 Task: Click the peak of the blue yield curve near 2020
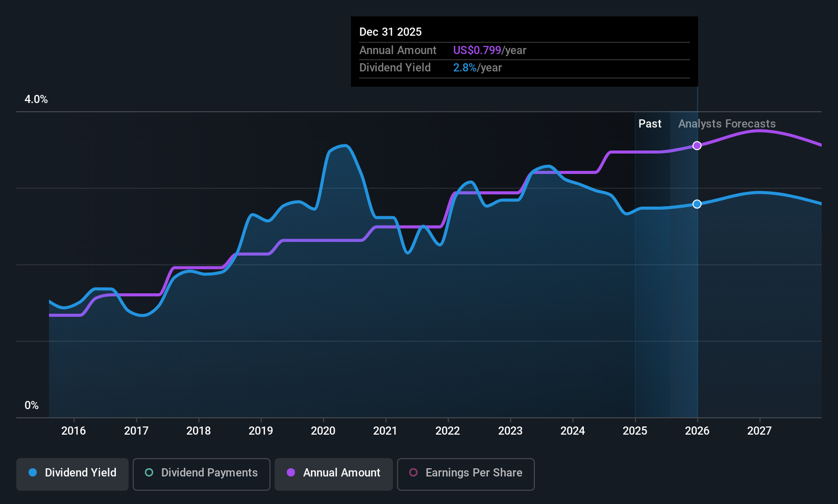(x=341, y=146)
